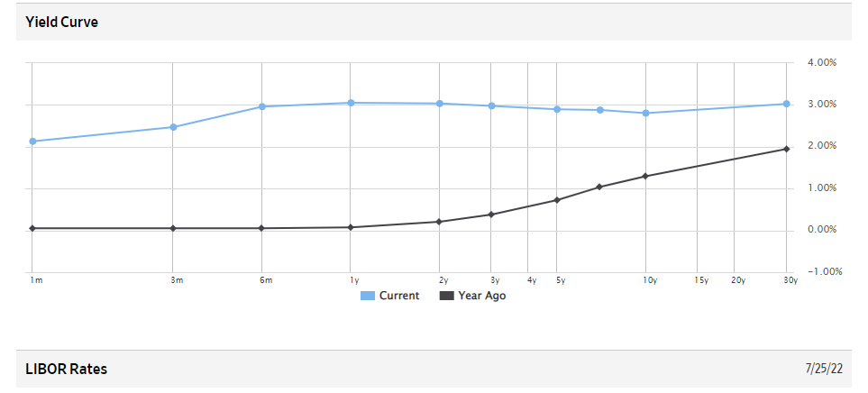Select the Year Ago 5y diamond marker
The image size is (868, 393).
click(x=557, y=200)
